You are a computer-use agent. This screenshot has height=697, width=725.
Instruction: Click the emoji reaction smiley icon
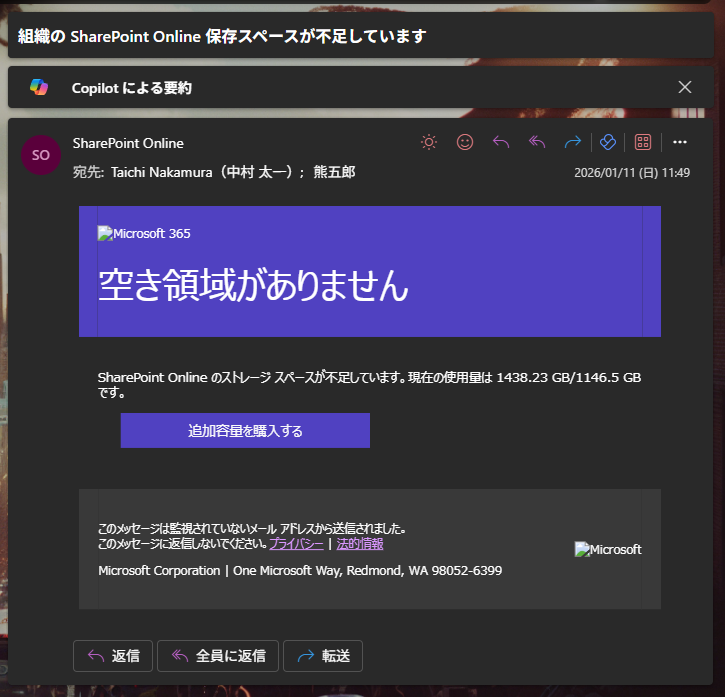pos(465,142)
